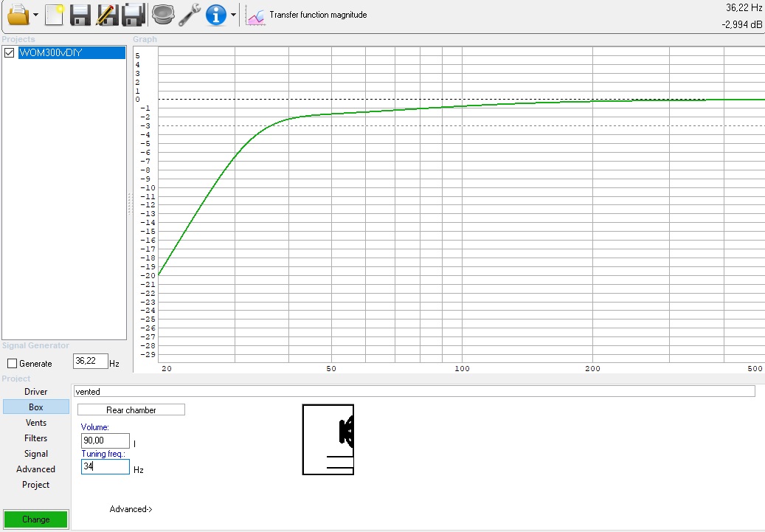Click the Save As floppy with pencil icon

pos(106,14)
